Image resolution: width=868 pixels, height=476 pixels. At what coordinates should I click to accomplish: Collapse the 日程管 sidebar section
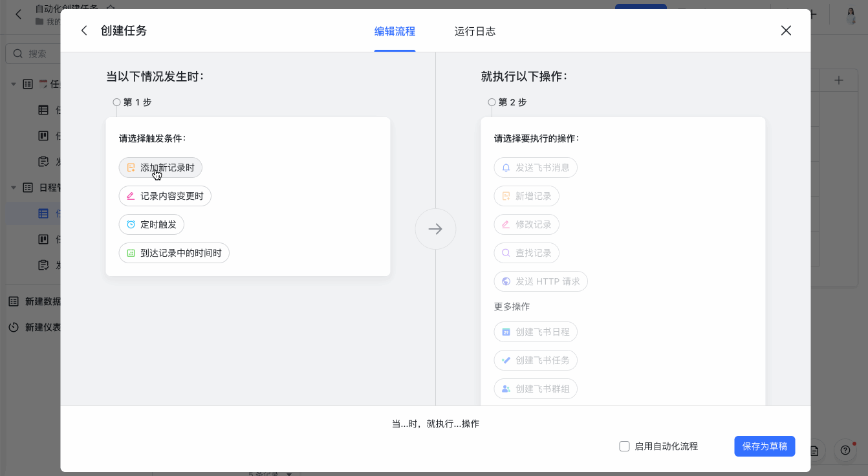[14, 187]
